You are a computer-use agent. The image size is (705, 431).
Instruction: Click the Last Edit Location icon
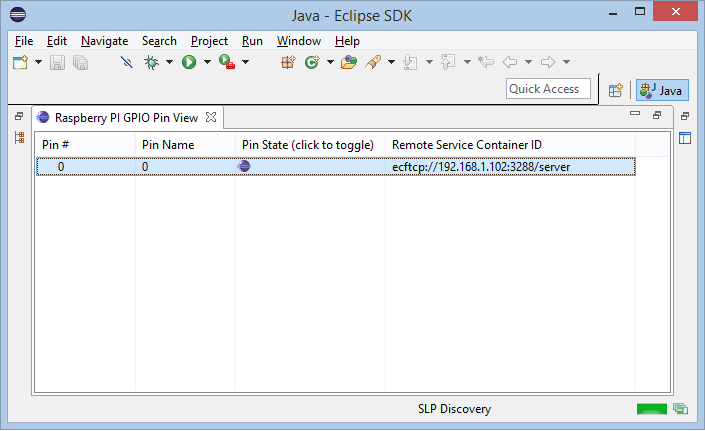click(x=486, y=62)
